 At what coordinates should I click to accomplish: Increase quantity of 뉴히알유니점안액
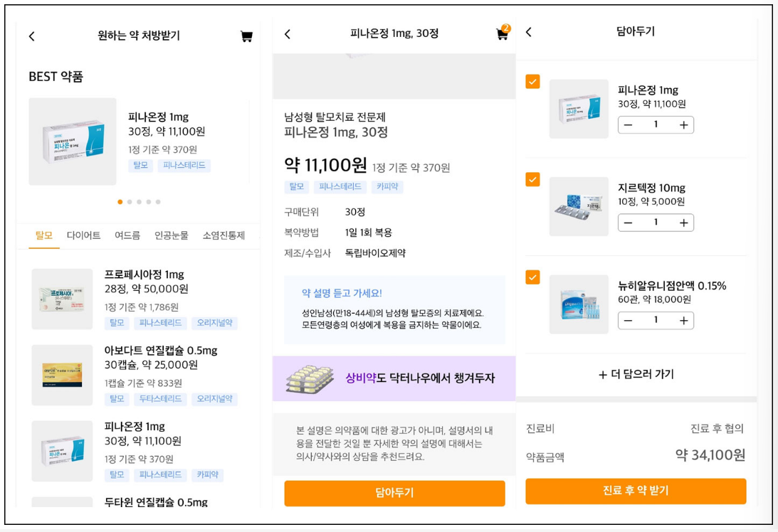683,320
